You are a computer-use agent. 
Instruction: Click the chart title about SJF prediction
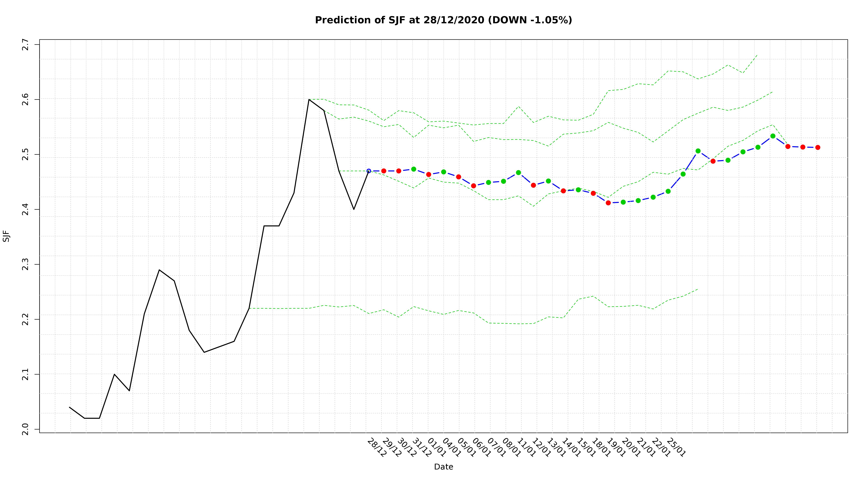[x=443, y=20]
